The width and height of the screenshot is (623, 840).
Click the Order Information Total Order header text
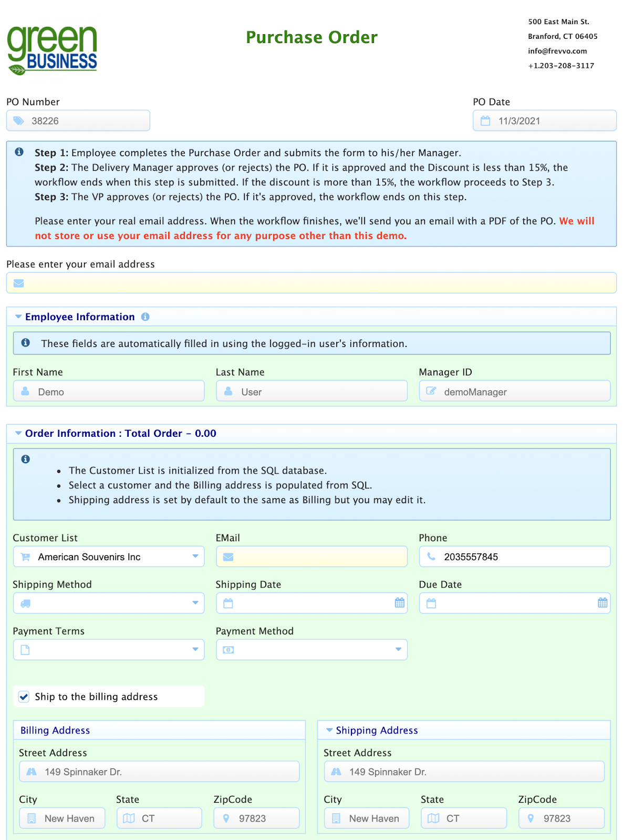(x=121, y=433)
